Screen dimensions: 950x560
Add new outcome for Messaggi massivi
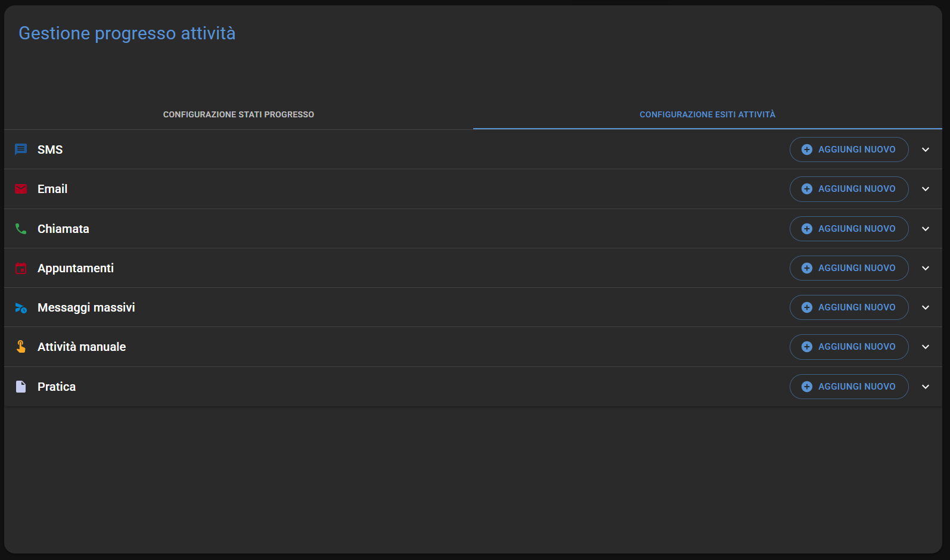[x=849, y=307]
